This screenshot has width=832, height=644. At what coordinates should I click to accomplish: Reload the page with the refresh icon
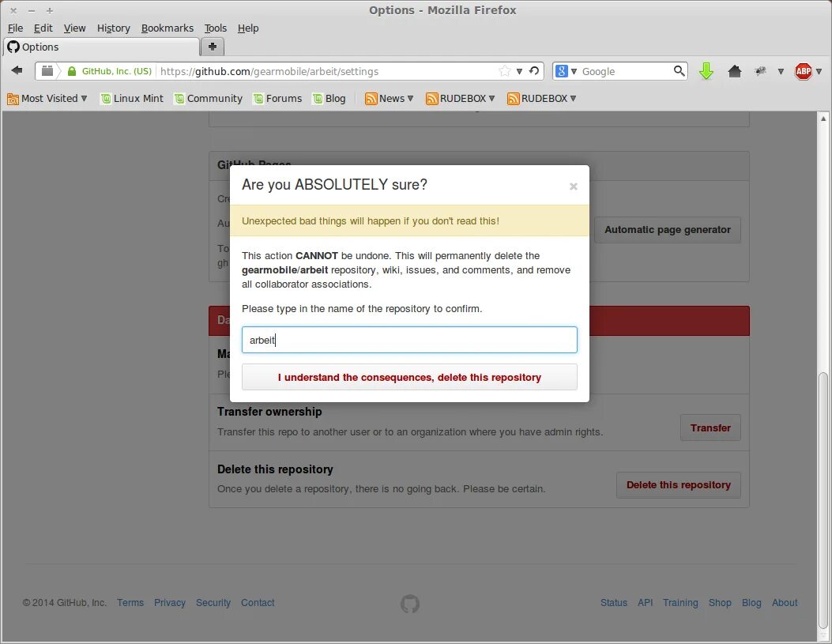[534, 70]
